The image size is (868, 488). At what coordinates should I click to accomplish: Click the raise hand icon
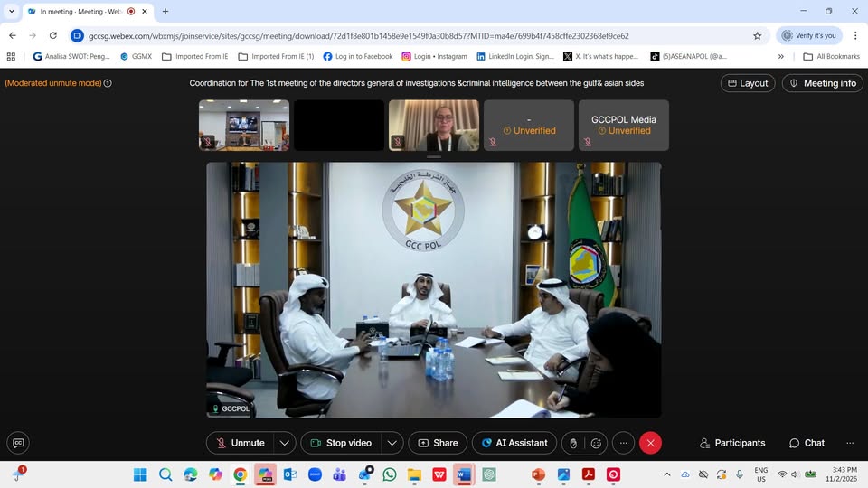click(572, 443)
